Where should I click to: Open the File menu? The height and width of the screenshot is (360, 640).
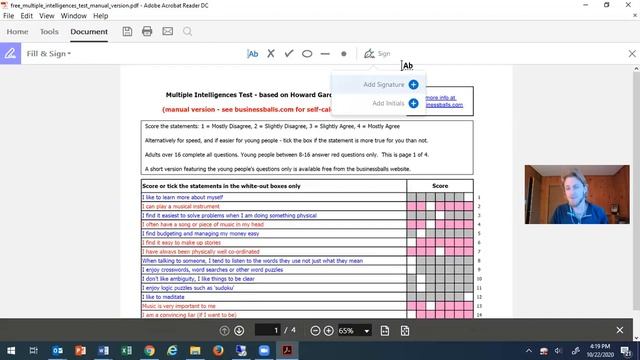click(x=9, y=16)
